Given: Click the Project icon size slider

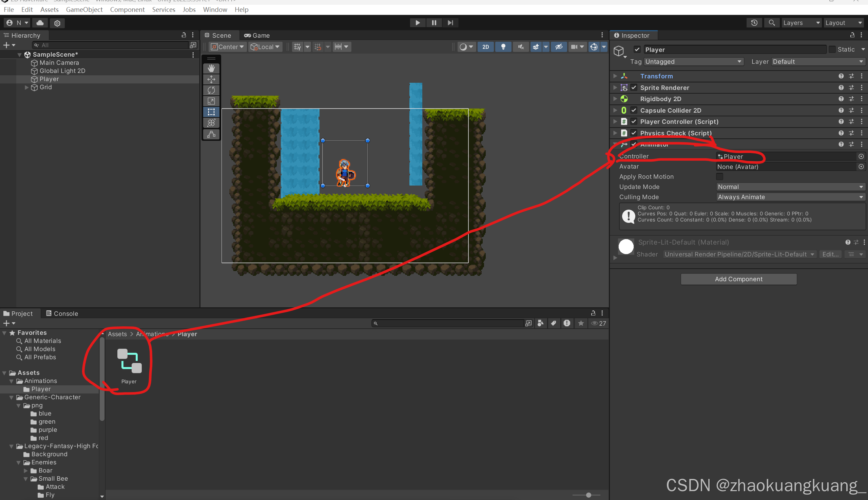Looking at the screenshot, I should pos(588,495).
